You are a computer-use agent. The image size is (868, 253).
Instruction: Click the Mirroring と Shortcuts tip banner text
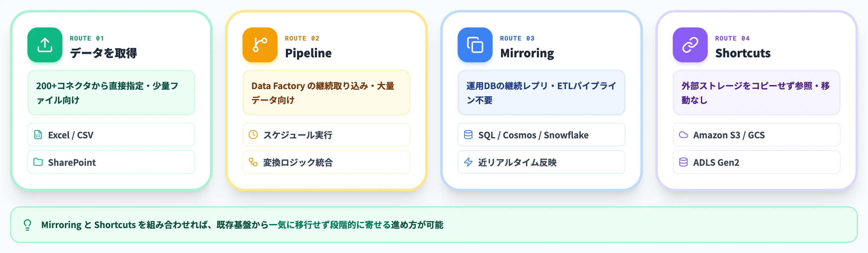click(242, 225)
